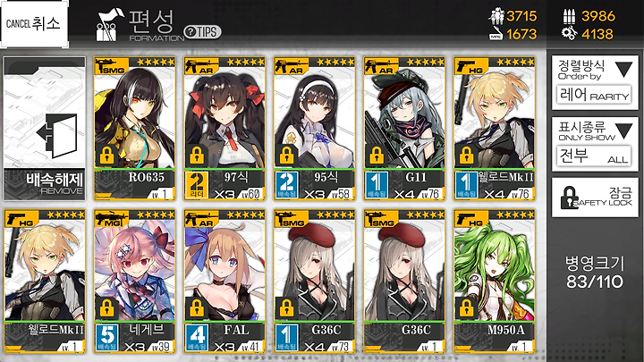Click the manpower resource icon beside 3715
Screen dimensions: 644x362
[496, 16]
